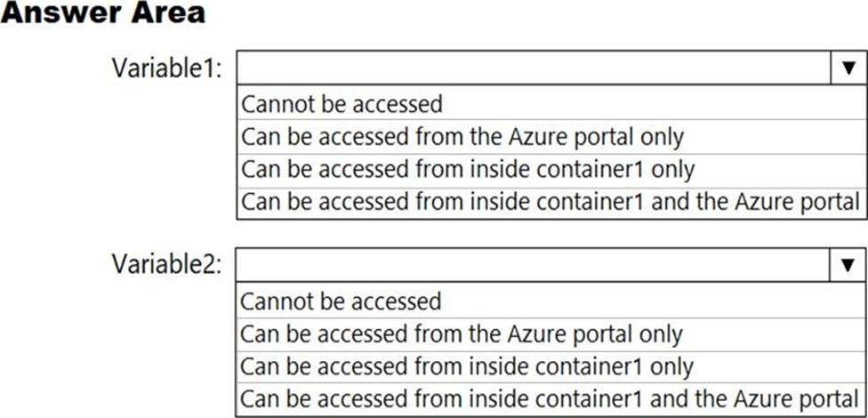Viewport: 868px width, 418px height.
Task: Click the Variable2 label text
Action: [165, 264]
